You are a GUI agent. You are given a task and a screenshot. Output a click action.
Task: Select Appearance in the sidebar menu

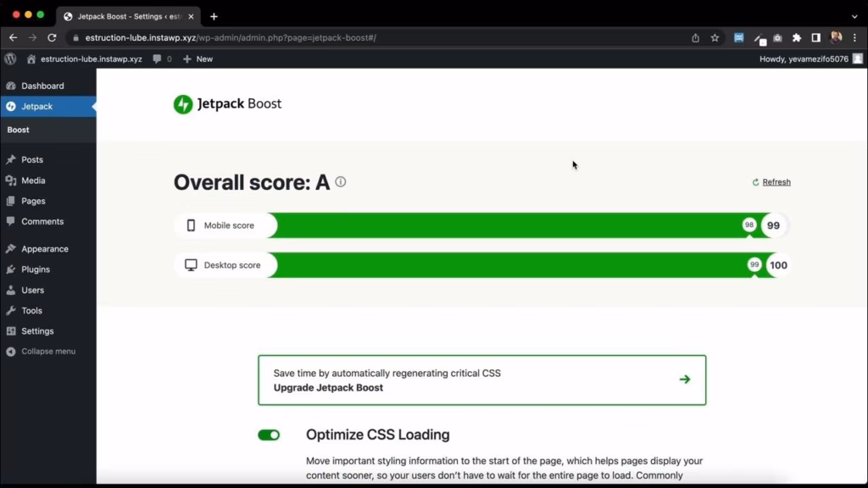44,249
